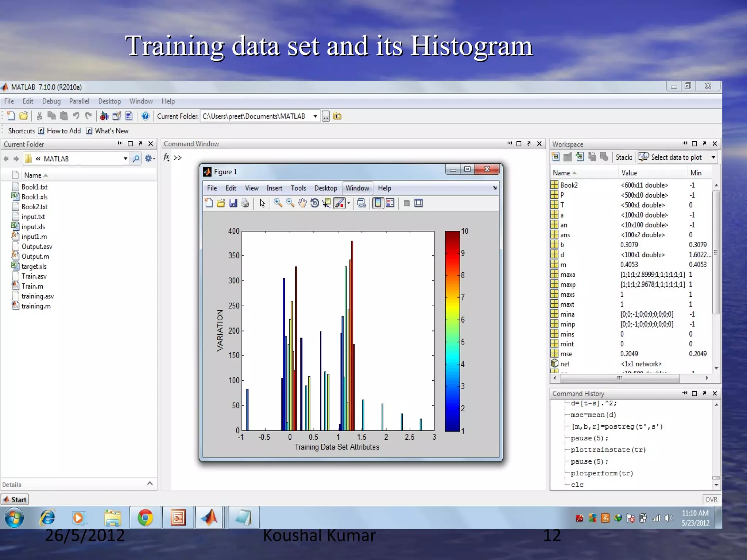747x560 pixels.
Task: Select the Rotate 3D tool
Action: [314, 203]
